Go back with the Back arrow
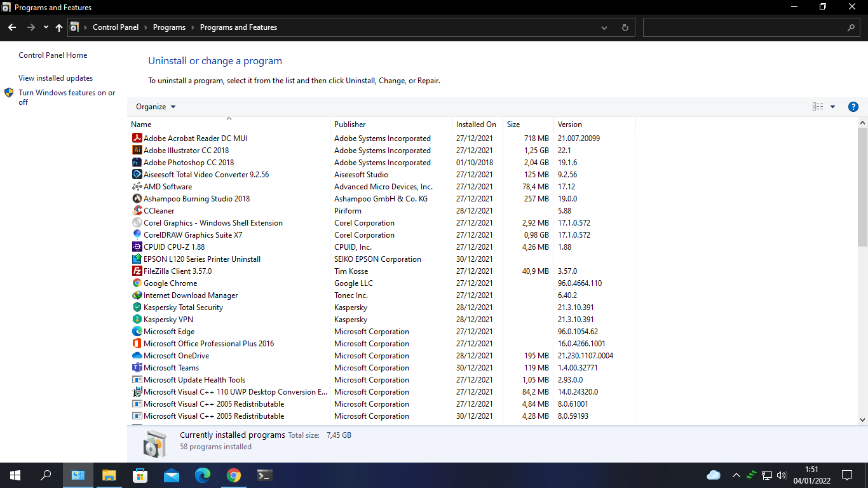Image resolution: width=868 pixels, height=488 pixels. 12,27
